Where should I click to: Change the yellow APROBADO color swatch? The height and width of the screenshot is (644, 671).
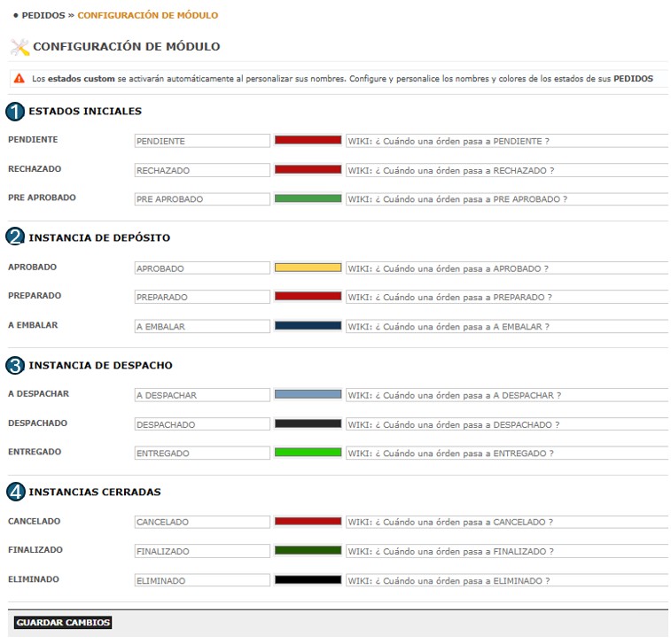308,268
